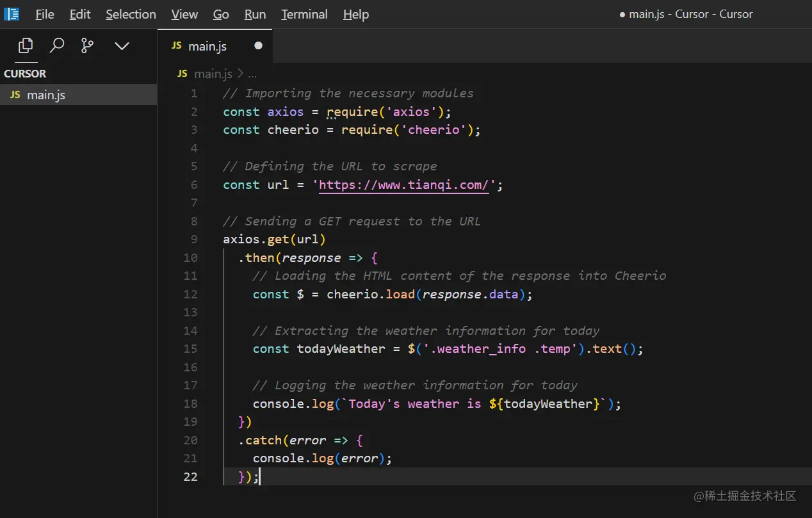
Task: Open the View menu
Action: 184,14
